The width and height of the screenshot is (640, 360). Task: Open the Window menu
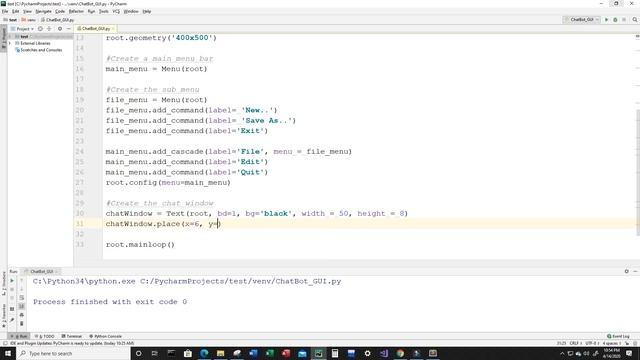click(131, 11)
